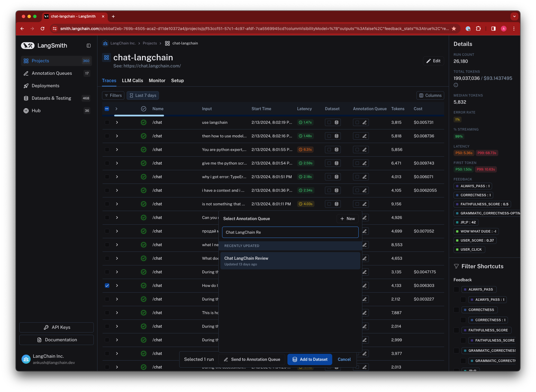The height and width of the screenshot is (392, 536).
Task: Add 'use langchain' run to dataset icon
Action: tap(337, 122)
